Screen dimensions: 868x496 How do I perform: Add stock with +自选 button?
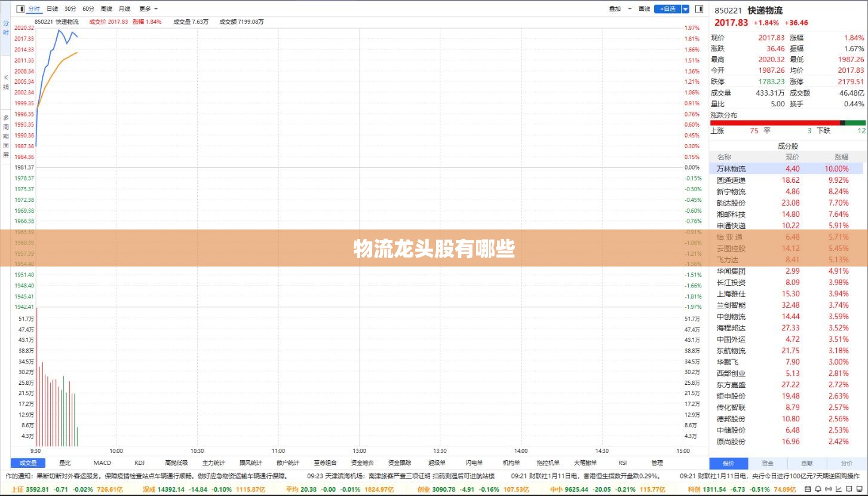click(x=668, y=9)
